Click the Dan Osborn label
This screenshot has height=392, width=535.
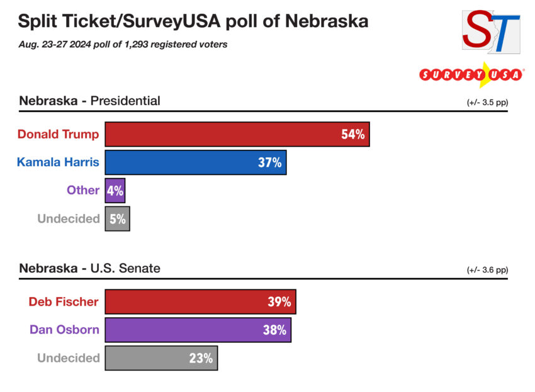[x=64, y=330]
